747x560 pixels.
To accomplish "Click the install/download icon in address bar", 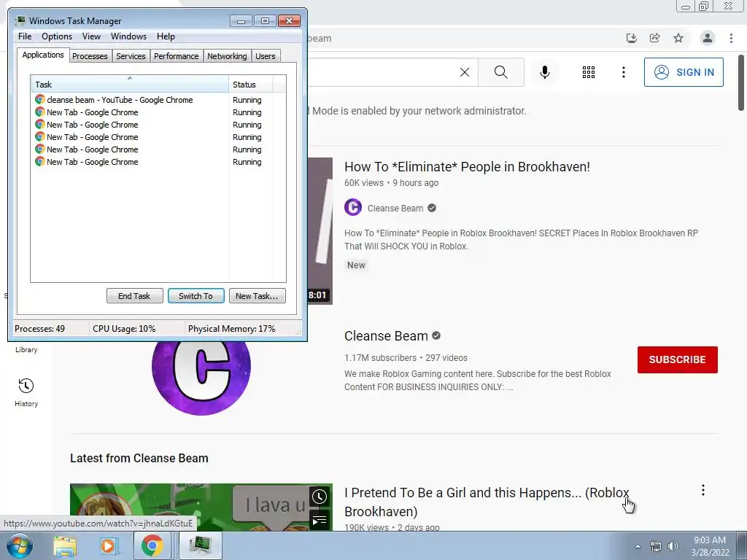I will (x=631, y=38).
